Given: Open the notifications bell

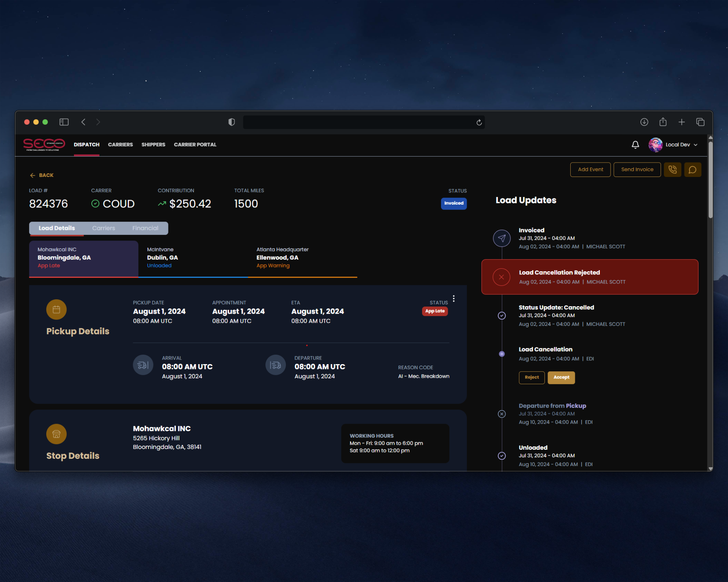Looking at the screenshot, I should tap(635, 145).
